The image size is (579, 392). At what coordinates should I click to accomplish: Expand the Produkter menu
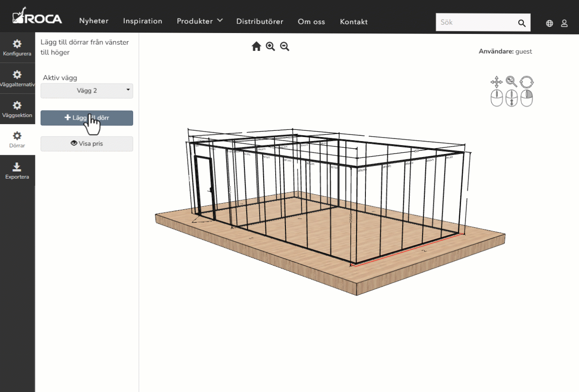(199, 21)
